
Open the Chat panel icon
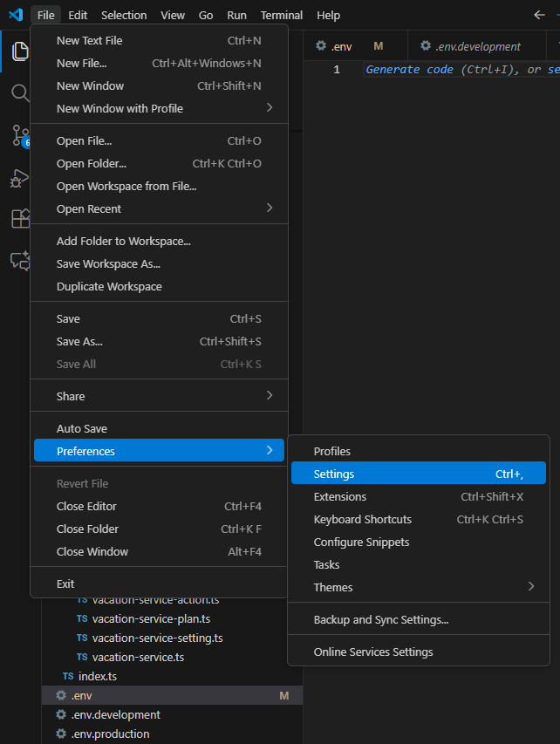19,260
